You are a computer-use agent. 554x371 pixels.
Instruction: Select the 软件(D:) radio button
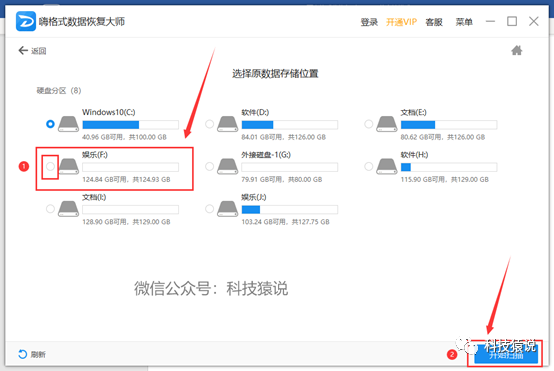click(x=210, y=124)
